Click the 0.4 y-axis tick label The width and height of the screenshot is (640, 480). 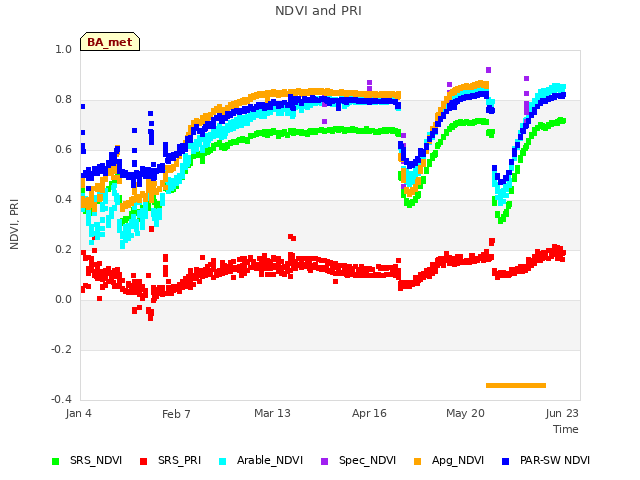click(x=63, y=199)
